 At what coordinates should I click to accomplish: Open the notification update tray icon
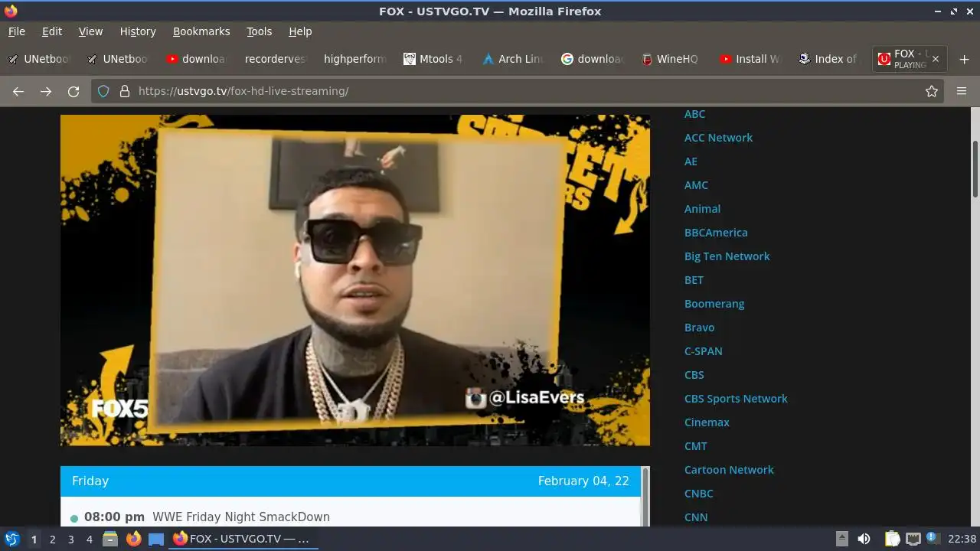pos(933,538)
